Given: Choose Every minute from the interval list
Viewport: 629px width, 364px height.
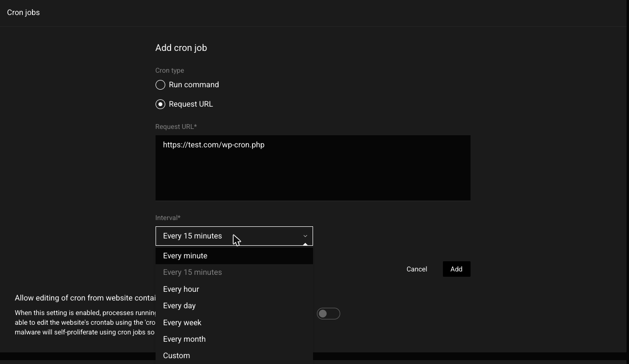Looking at the screenshot, I should click(234, 256).
